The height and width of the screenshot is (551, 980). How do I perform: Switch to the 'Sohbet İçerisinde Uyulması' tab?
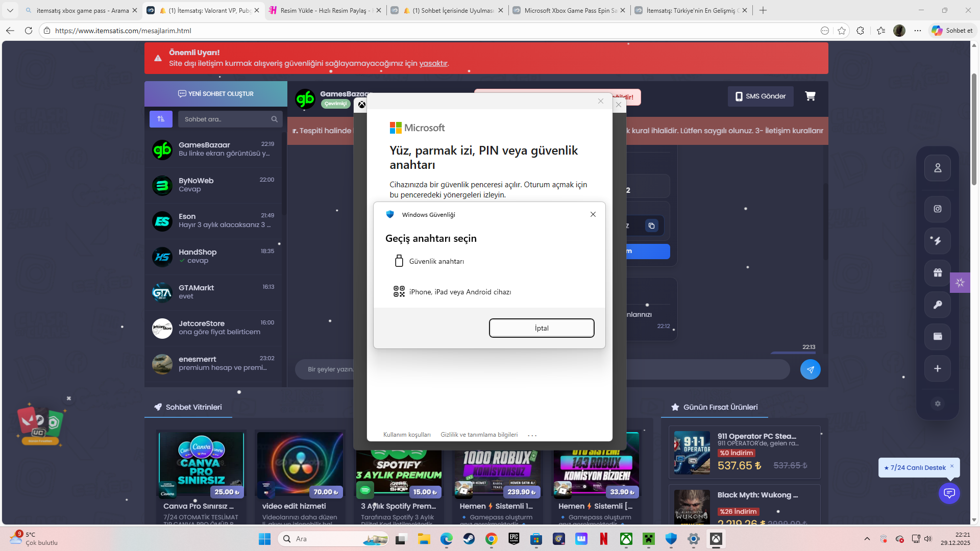coord(447,10)
